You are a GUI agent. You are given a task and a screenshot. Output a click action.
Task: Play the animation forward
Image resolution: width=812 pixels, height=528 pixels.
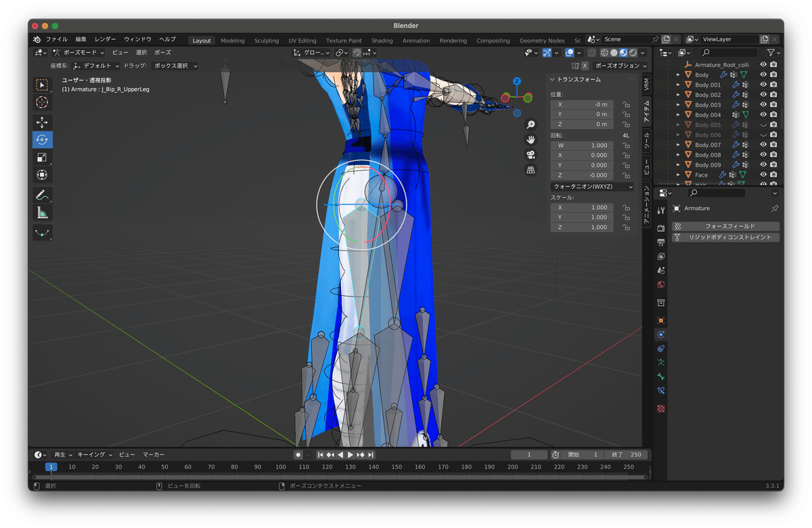click(x=351, y=455)
